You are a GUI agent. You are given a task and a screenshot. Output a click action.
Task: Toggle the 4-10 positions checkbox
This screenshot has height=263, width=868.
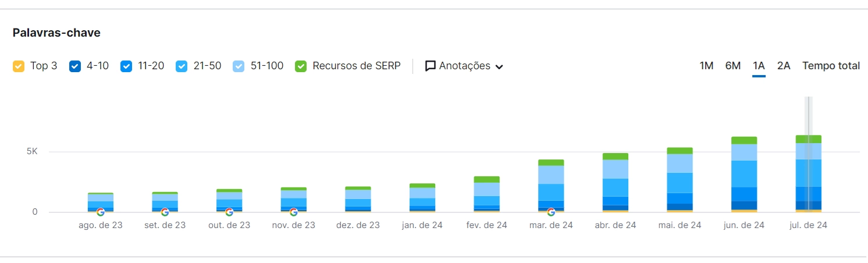pyautogui.click(x=75, y=66)
